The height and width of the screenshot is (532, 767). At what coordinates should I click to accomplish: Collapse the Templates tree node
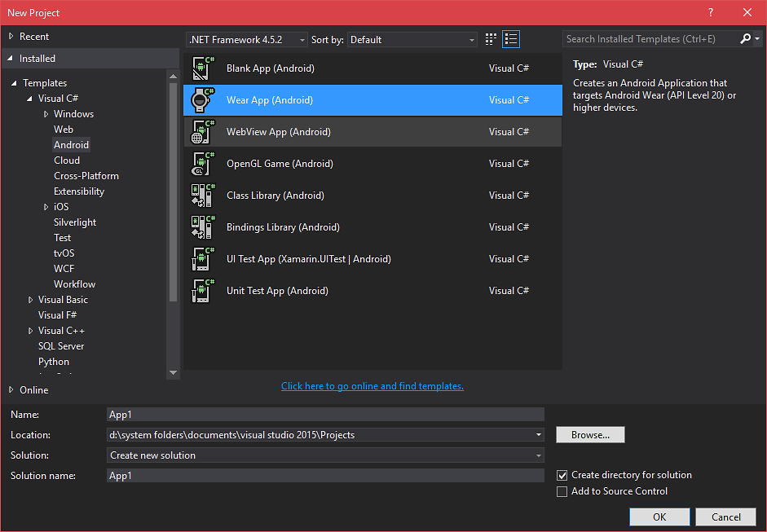(14, 83)
